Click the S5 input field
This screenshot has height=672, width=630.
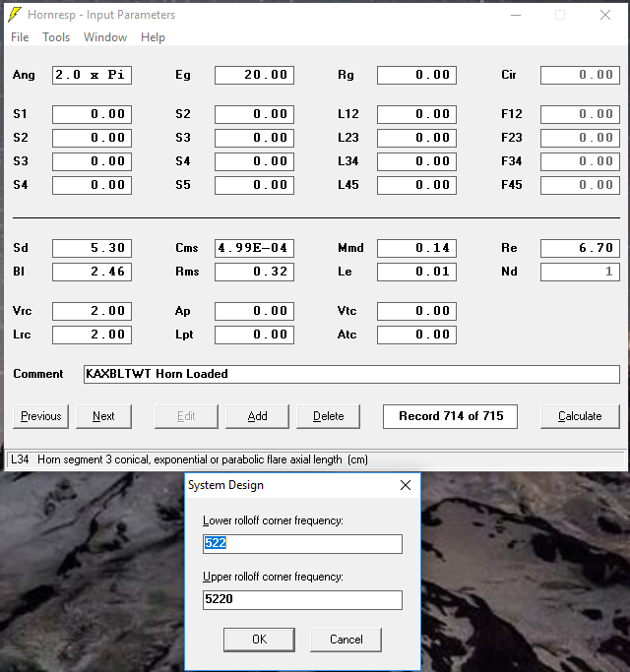(x=254, y=185)
